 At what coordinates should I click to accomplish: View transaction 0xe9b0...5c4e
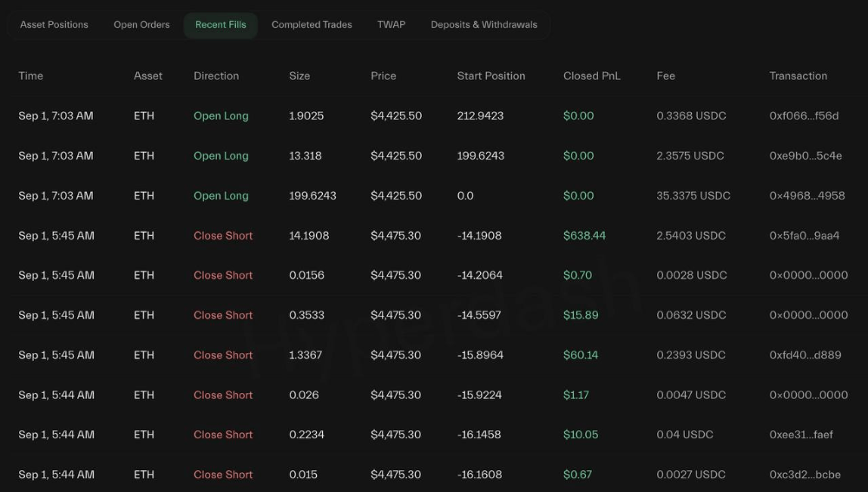(x=806, y=156)
